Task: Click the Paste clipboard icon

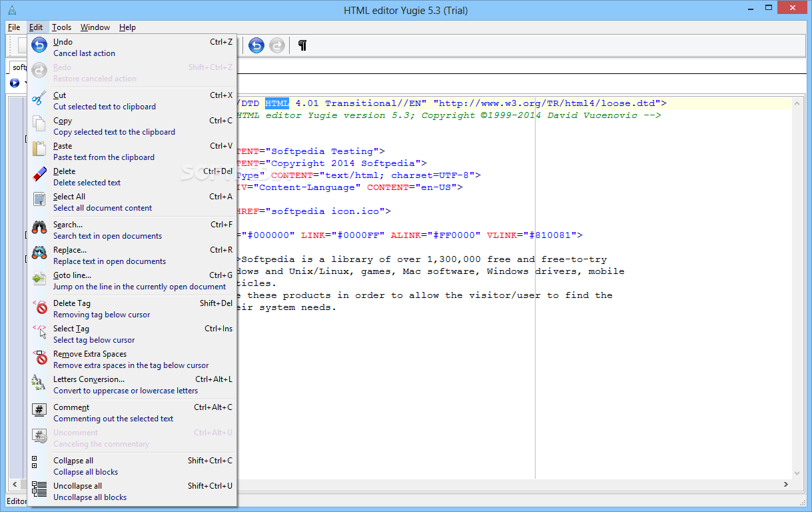Action: (x=40, y=149)
